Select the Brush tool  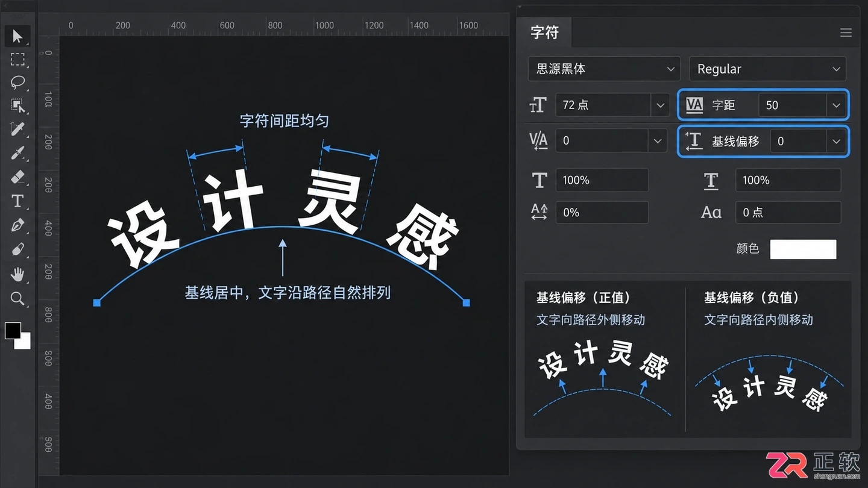tap(17, 153)
